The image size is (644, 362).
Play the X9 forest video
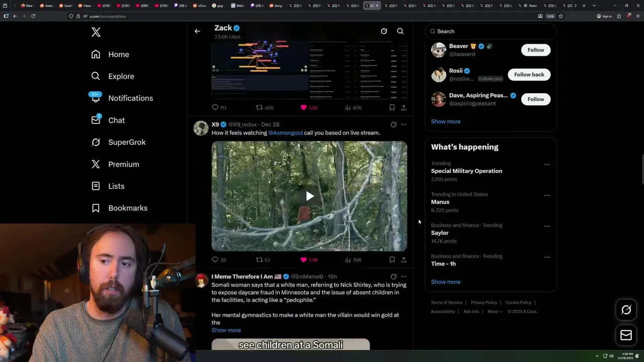pyautogui.click(x=309, y=196)
